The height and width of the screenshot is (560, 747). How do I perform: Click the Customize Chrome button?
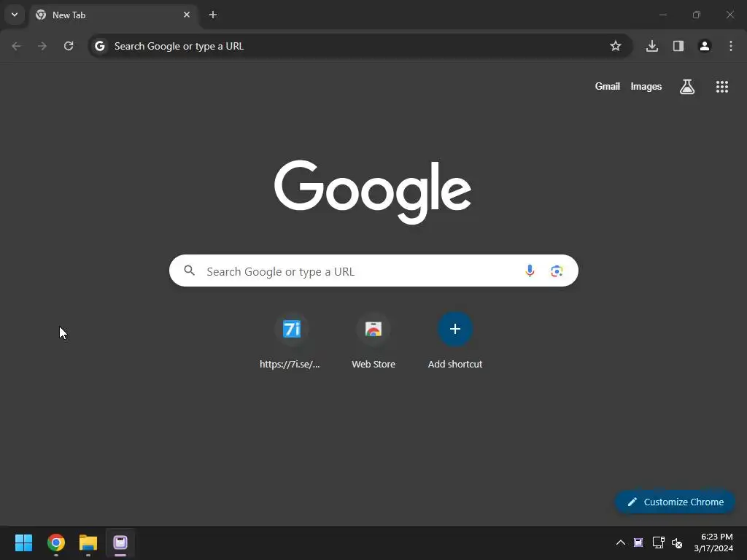click(x=675, y=502)
